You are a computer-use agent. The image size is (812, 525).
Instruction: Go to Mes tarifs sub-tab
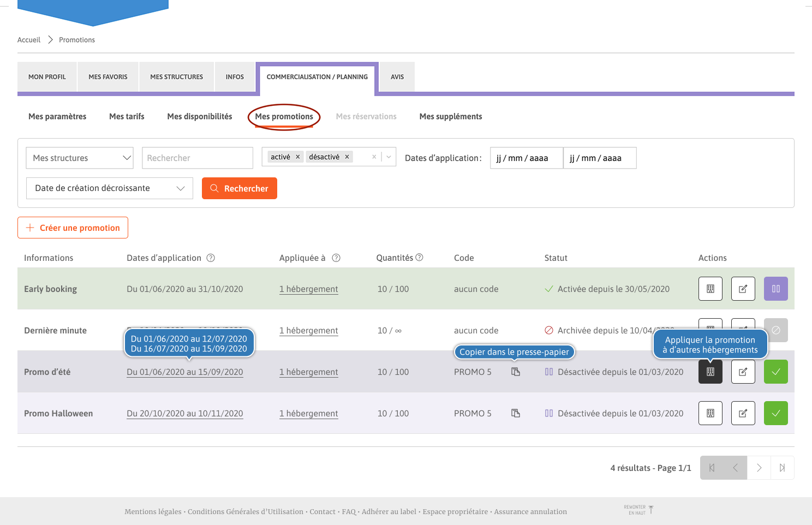tap(127, 116)
